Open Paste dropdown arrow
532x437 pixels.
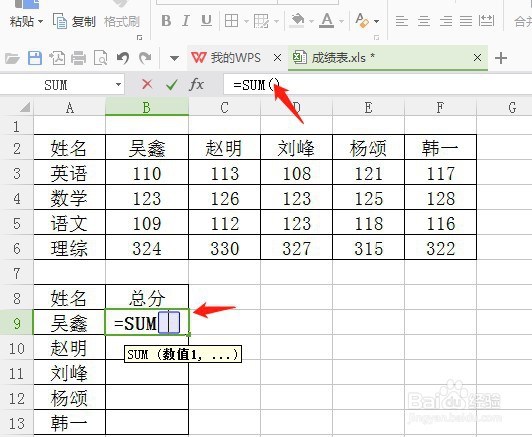pos(40,21)
